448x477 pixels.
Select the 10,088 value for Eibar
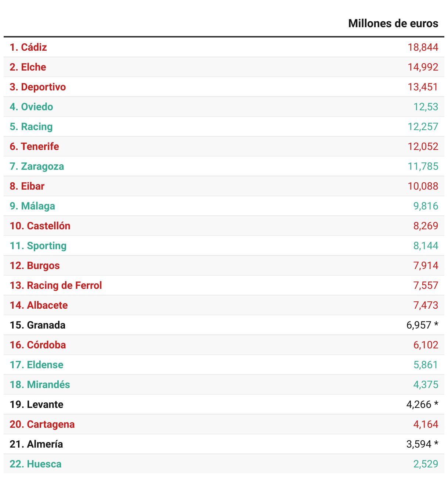423,186
